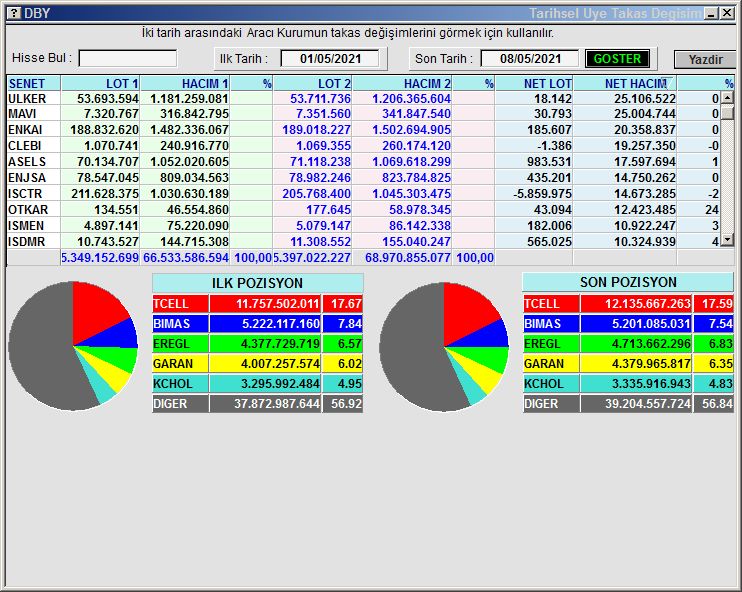This screenshot has height=592, width=742.
Task: Click the right SON POZISYON pie chart
Action: click(x=444, y=347)
